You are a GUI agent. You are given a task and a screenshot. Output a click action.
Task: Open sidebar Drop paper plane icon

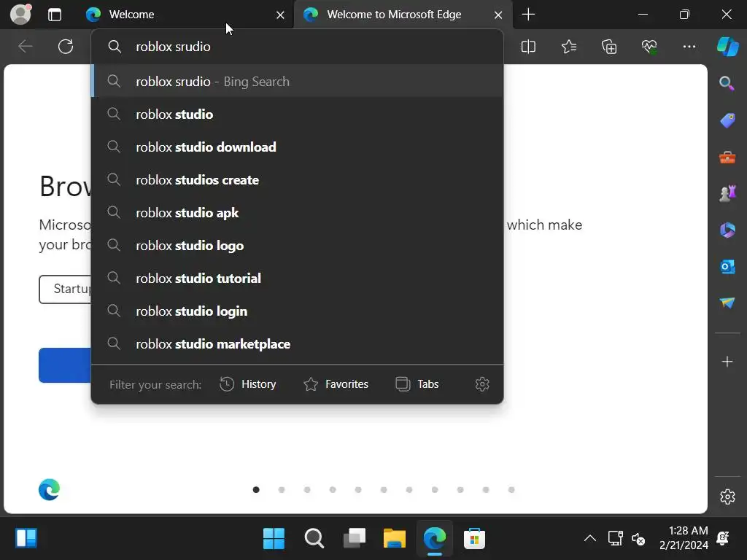coord(727,303)
